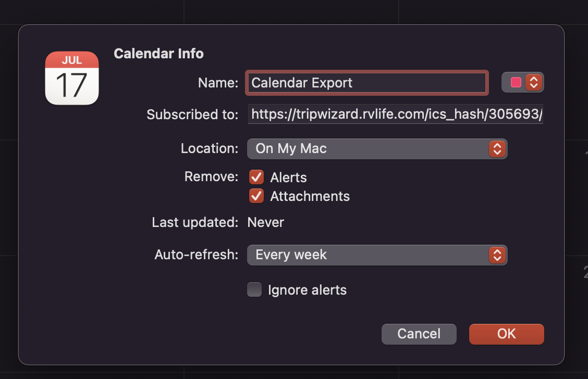
Task: Confirm the subscription with the OK button
Action: (x=506, y=334)
